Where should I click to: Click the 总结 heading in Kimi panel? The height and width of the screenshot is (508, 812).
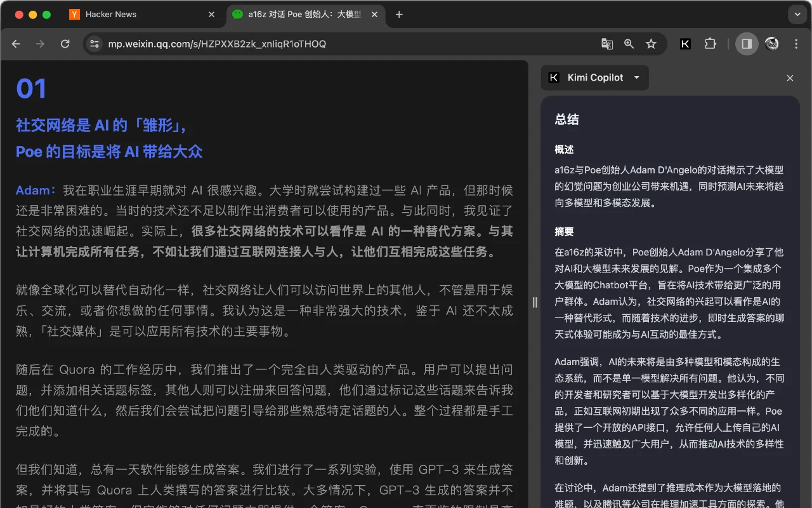click(x=566, y=119)
